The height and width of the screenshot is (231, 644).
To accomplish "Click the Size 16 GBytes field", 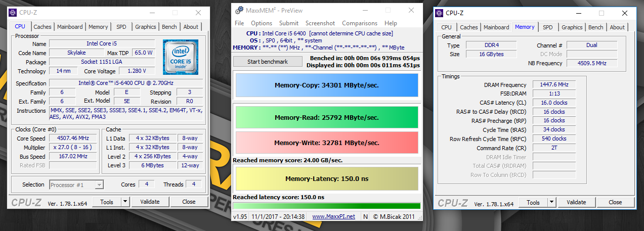I will (x=491, y=54).
